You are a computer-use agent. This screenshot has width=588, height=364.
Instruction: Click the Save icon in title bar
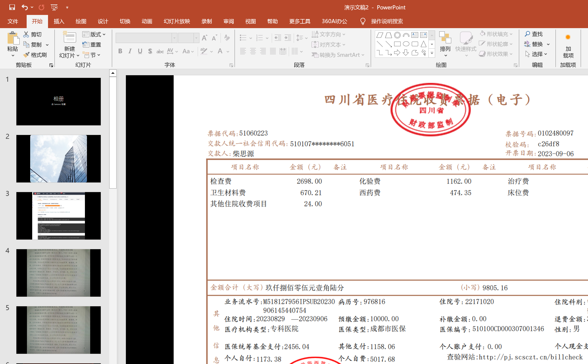tap(12, 7)
